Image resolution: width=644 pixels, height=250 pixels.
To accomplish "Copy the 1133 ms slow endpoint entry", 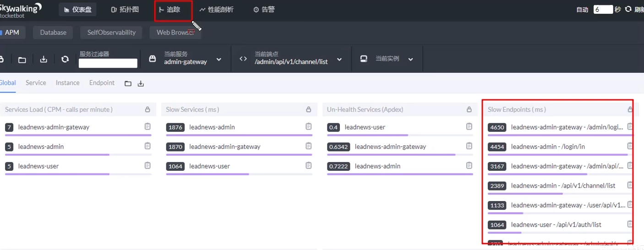I will pos(630,204).
